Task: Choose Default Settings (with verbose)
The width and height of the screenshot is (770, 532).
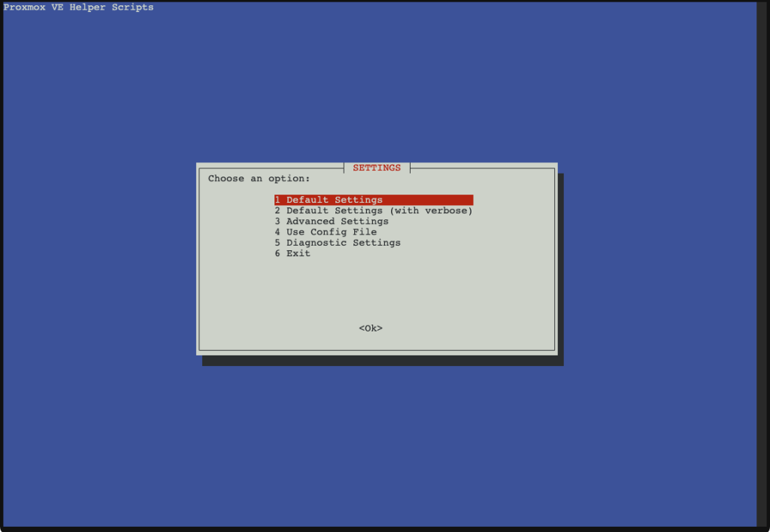Action: 374,210
